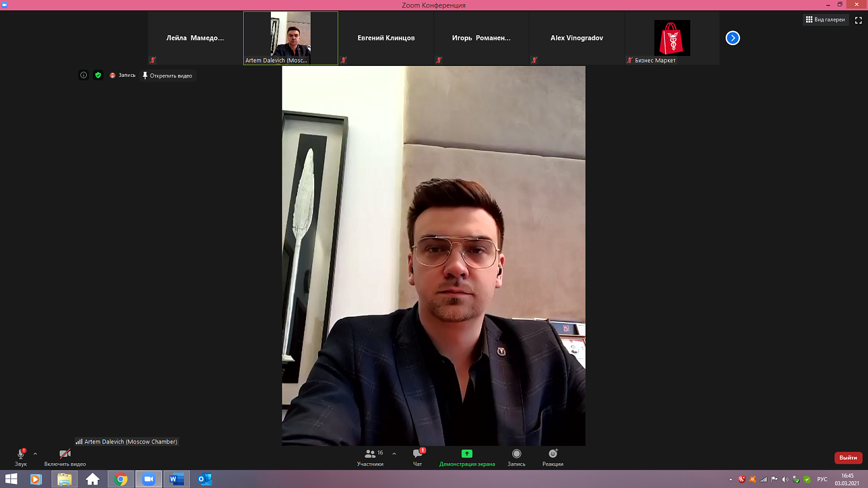Select Бизнес Маркет participant thumbnail
This screenshot has width=868, height=488.
(x=672, y=38)
